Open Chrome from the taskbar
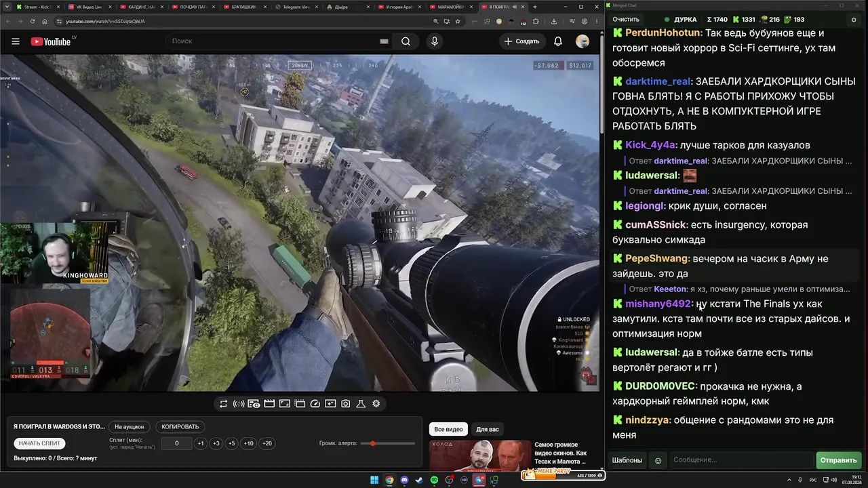The height and width of the screenshot is (488, 868). [389, 481]
